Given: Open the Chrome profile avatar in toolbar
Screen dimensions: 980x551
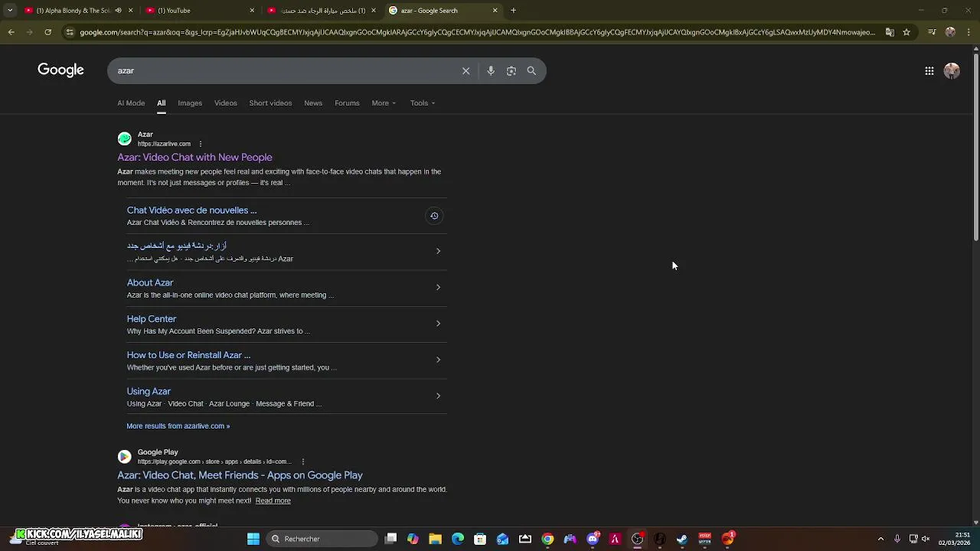Looking at the screenshot, I should coord(950,32).
